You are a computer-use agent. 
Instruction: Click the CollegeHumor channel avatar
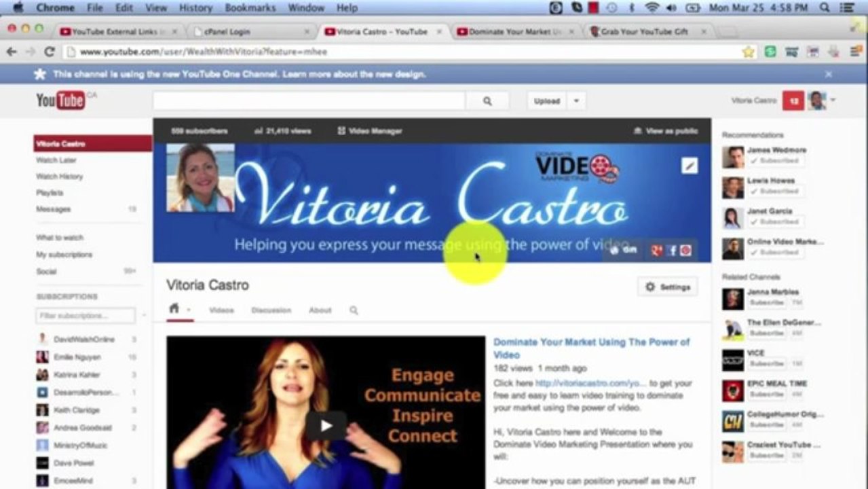click(733, 421)
